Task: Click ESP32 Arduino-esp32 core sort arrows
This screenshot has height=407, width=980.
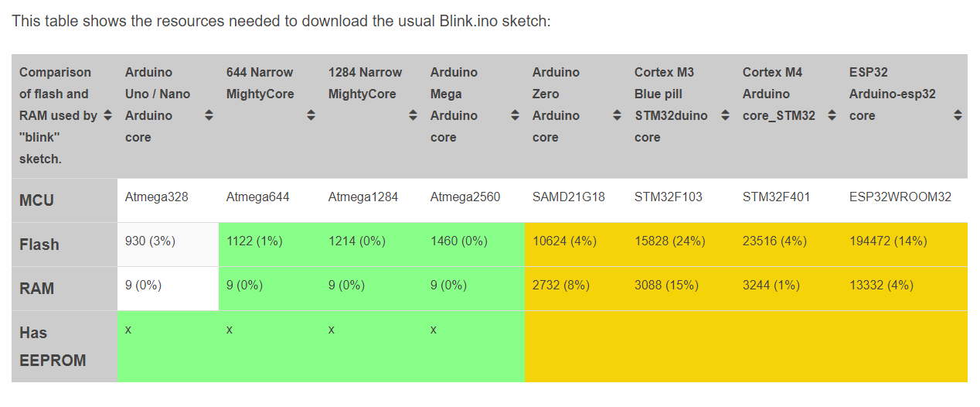Action: pyautogui.click(x=958, y=115)
